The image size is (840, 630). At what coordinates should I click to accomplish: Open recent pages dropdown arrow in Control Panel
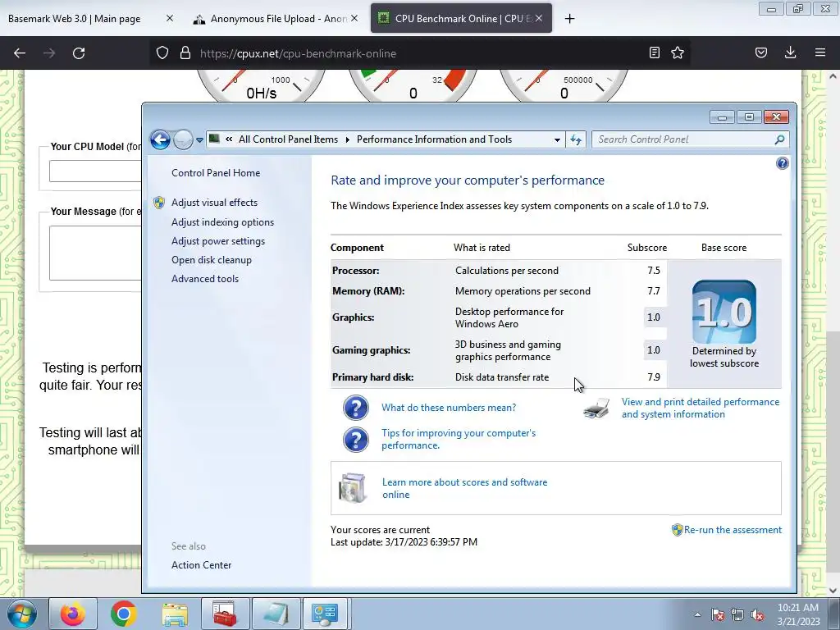click(199, 139)
